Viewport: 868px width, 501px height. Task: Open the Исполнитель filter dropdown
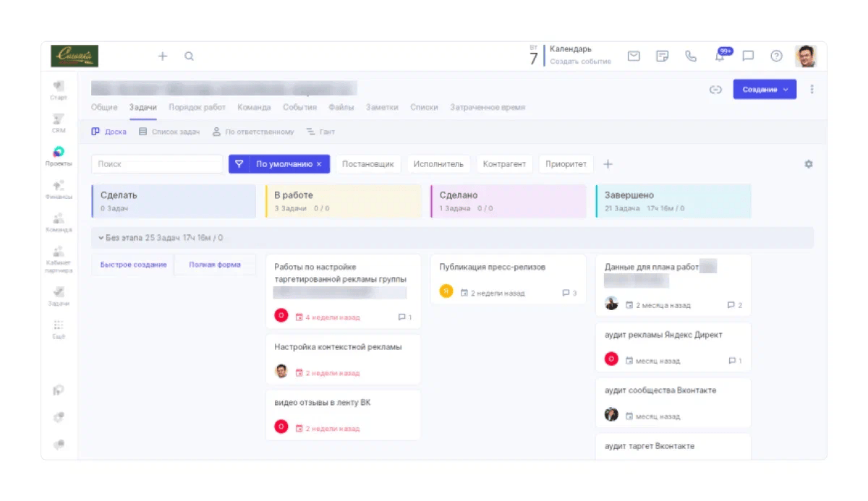click(438, 164)
